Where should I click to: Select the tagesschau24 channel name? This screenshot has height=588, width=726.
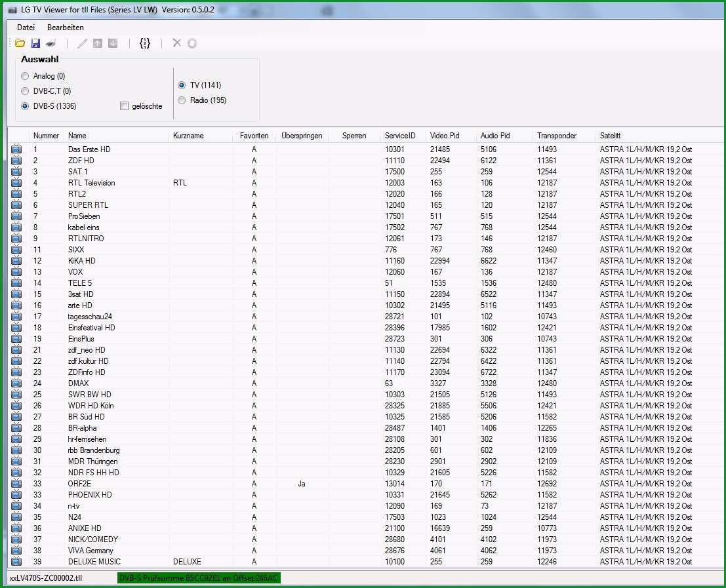90,317
